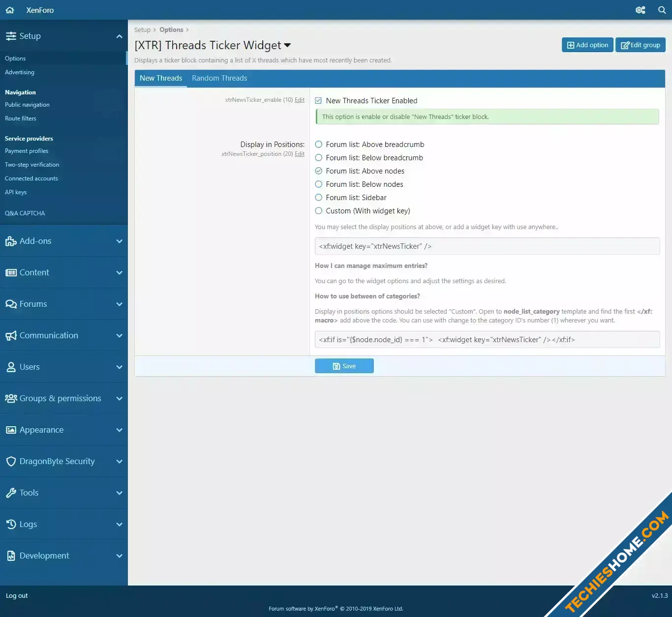672x617 pixels.
Task: Select Forum list: Above nodes radio
Action: coord(318,171)
